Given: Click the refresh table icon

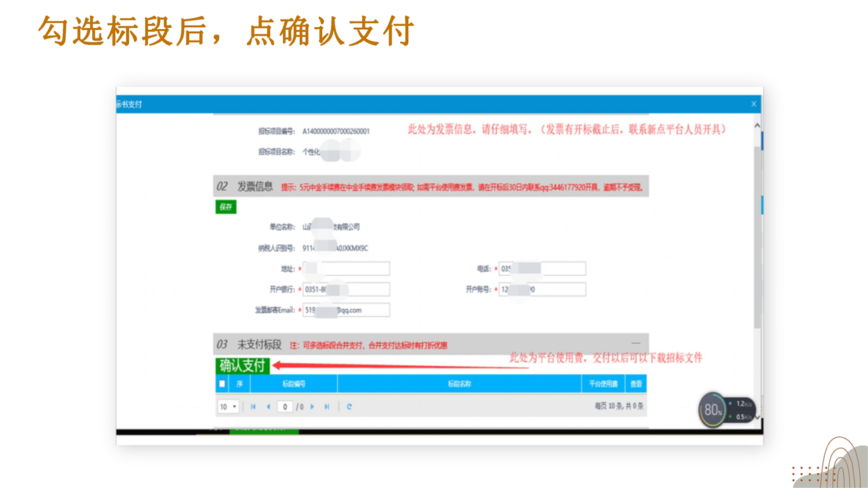Looking at the screenshot, I should tap(349, 407).
